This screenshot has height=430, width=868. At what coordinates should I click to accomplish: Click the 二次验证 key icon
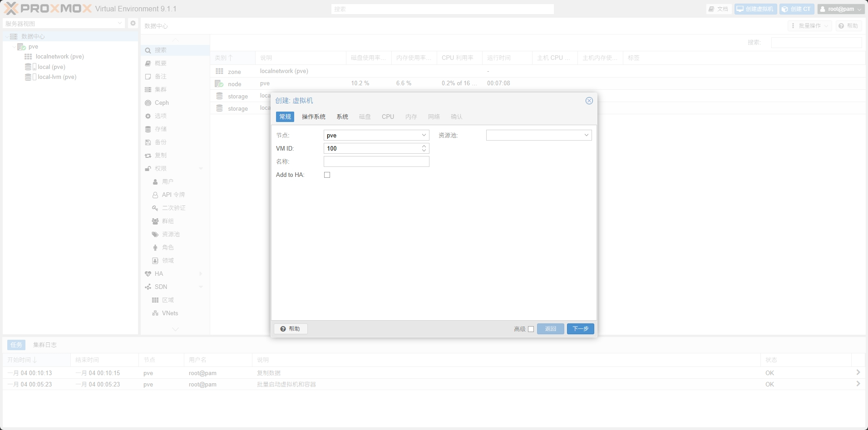click(x=155, y=208)
